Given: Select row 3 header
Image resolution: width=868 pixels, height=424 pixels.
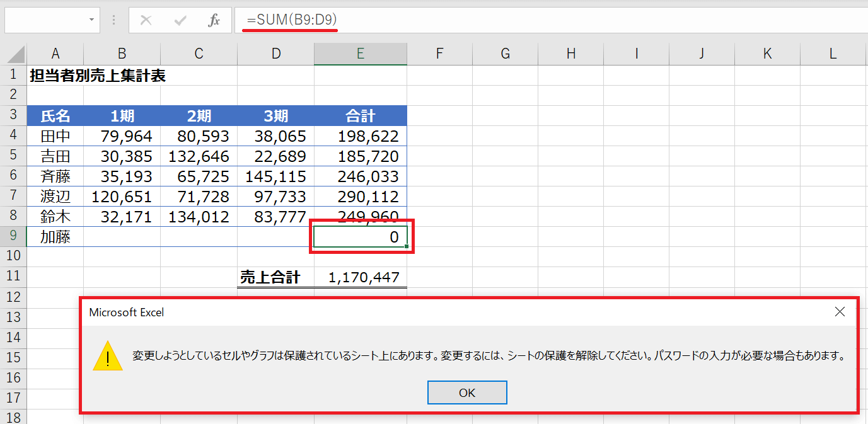Looking at the screenshot, I should [x=13, y=116].
